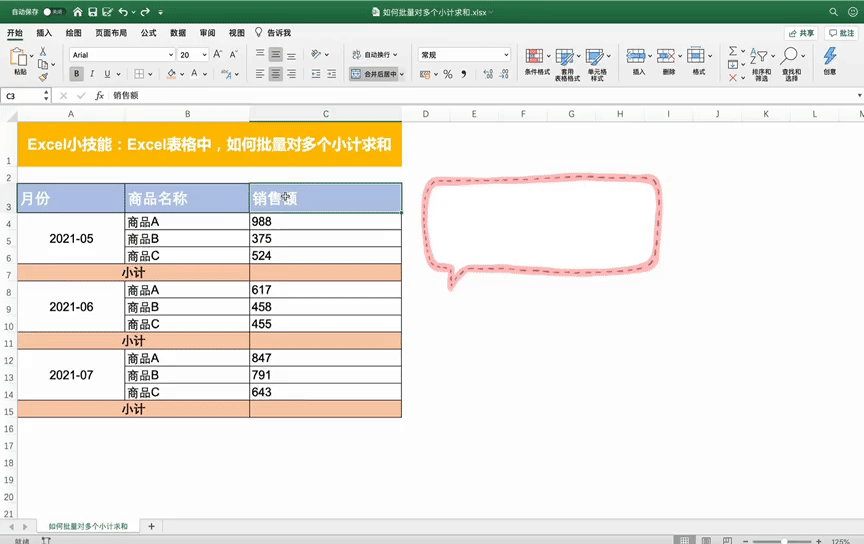Click the decrease decimal places icon
The height and width of the screenshot is (544, 864).
504,74
